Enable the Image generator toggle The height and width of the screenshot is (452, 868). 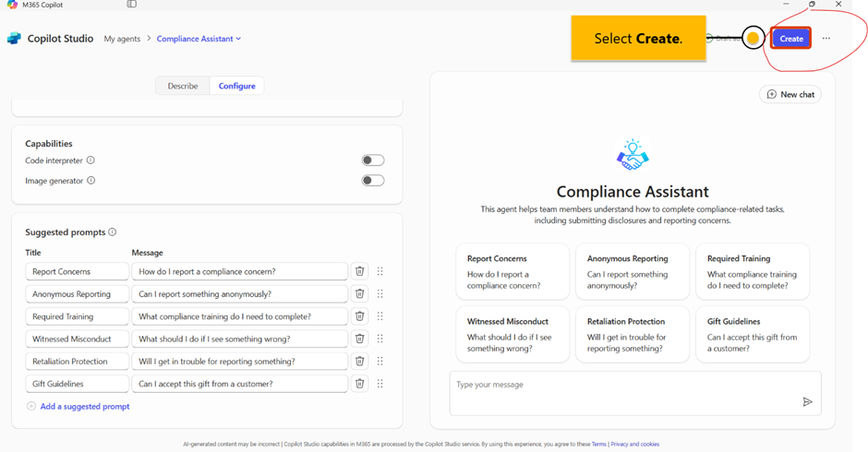pos(372,181)
